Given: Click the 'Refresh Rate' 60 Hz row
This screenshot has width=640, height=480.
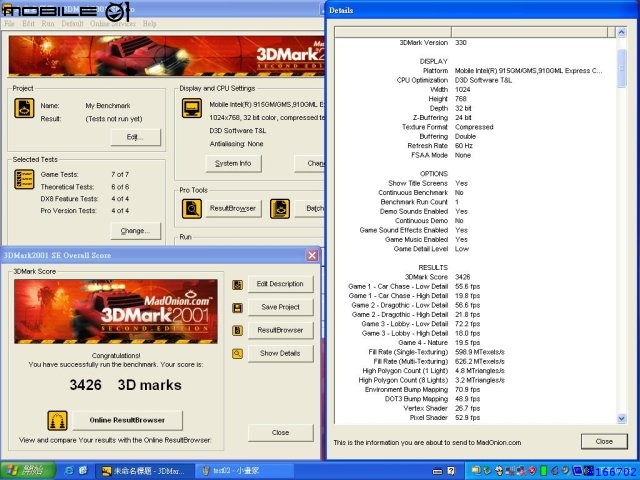Looking at the screenshot, I should (x=476, y=146).
